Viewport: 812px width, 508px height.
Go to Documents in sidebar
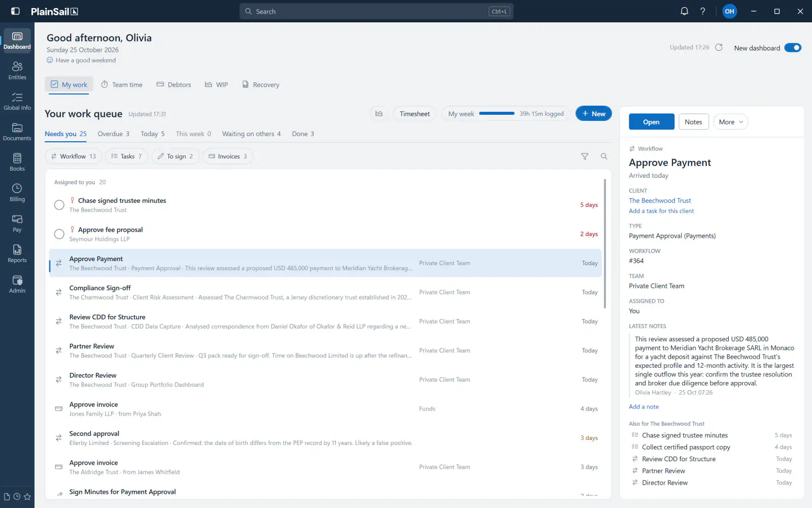(17, 132)
